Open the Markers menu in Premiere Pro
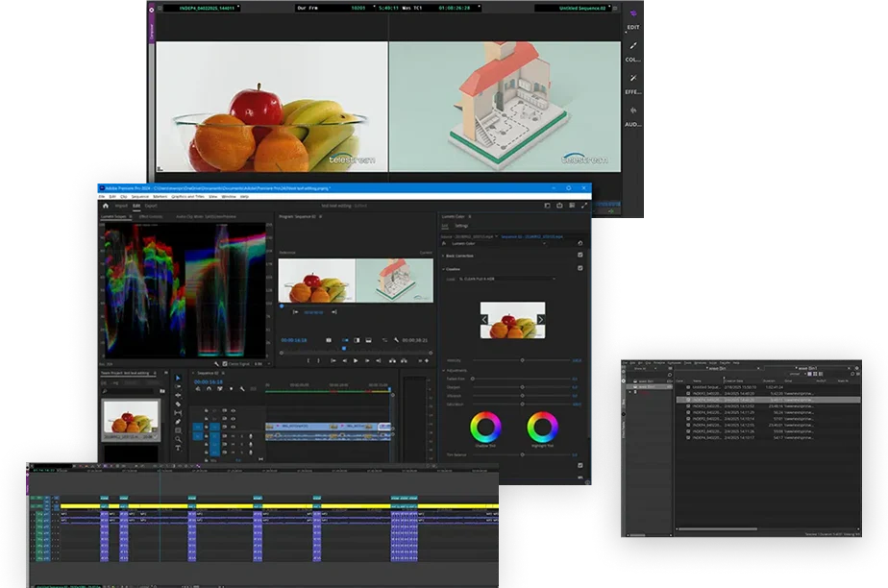888x588 pixels. point(160,196)
